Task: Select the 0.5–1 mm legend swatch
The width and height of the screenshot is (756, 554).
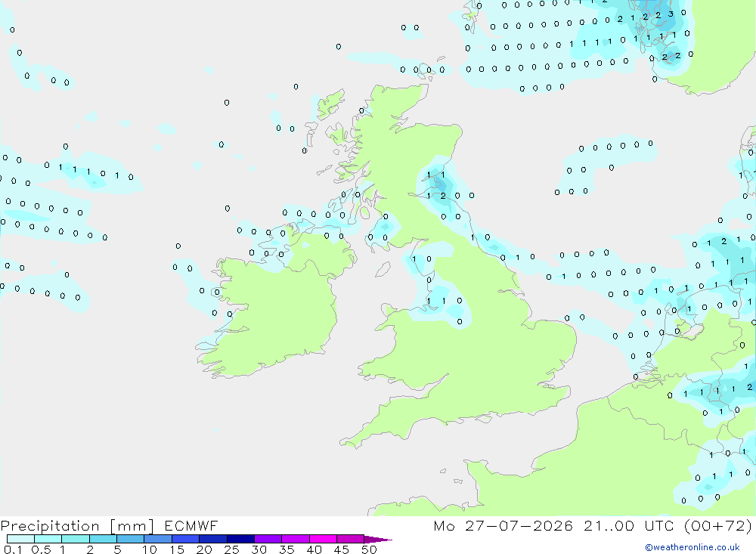Action: point(48,539)
